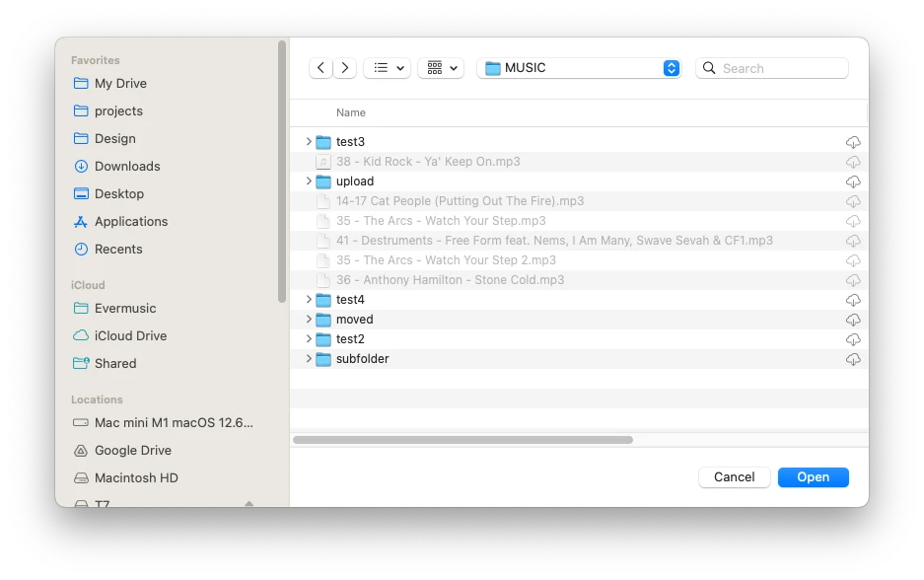Click the Cancel button

(x=734, y=476)
